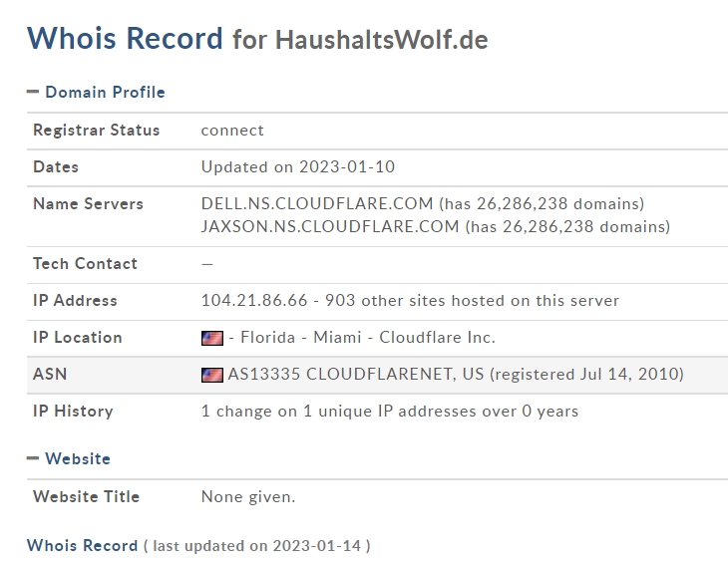Click the 'IP Location' label
728x562 pixels.
tap(78, 337)
